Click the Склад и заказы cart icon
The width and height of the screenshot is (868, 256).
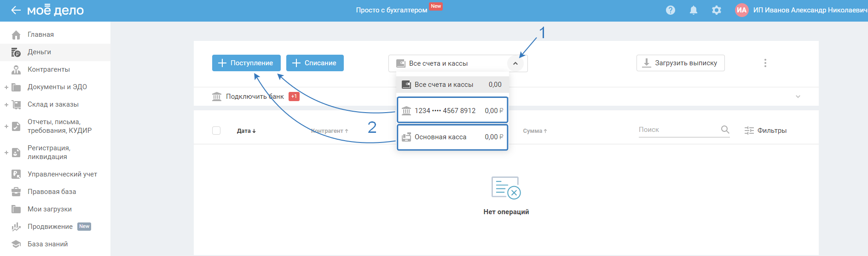pyautogui.click(x=16, y=104)
